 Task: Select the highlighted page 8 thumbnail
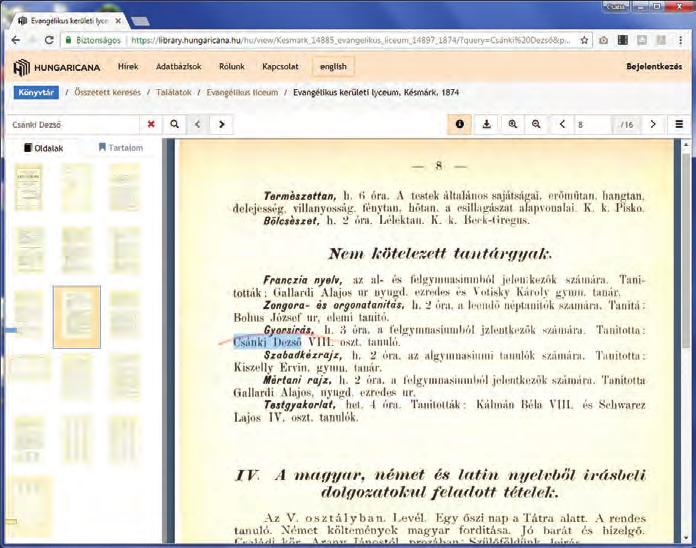coord(77,317)
